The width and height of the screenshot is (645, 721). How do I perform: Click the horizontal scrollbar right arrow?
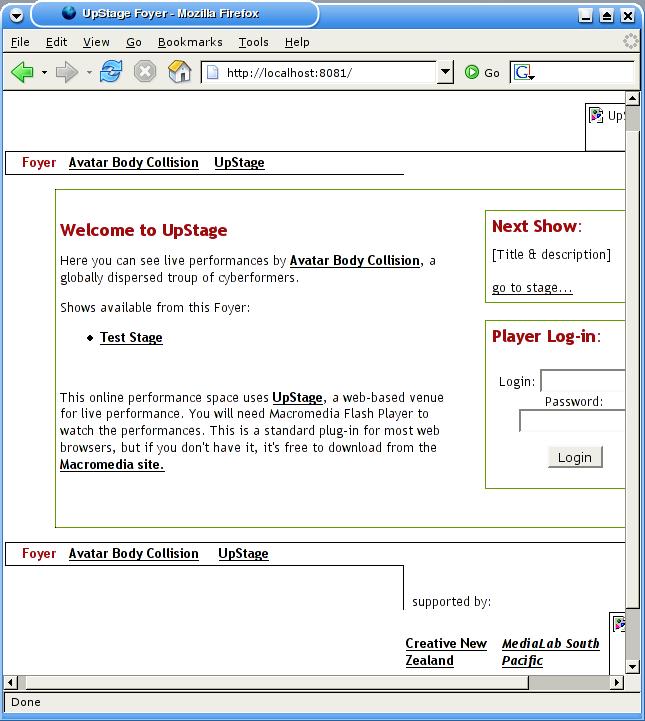(x=617, y=682)
